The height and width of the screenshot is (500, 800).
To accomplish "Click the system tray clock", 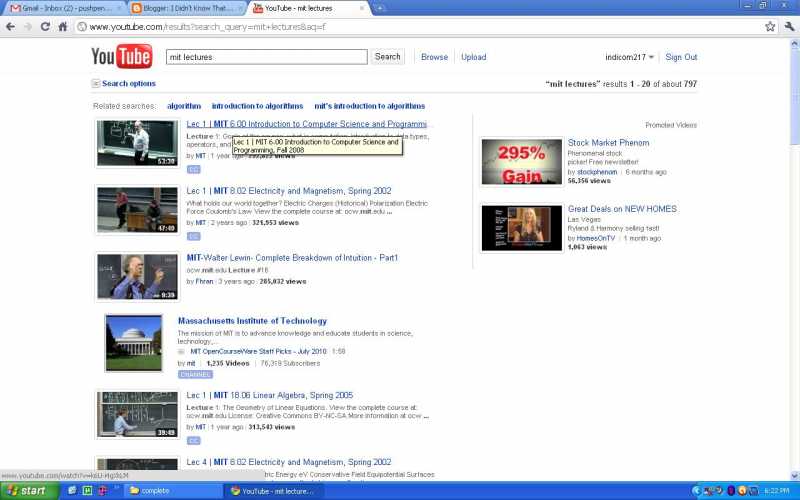I will [777, 491].
